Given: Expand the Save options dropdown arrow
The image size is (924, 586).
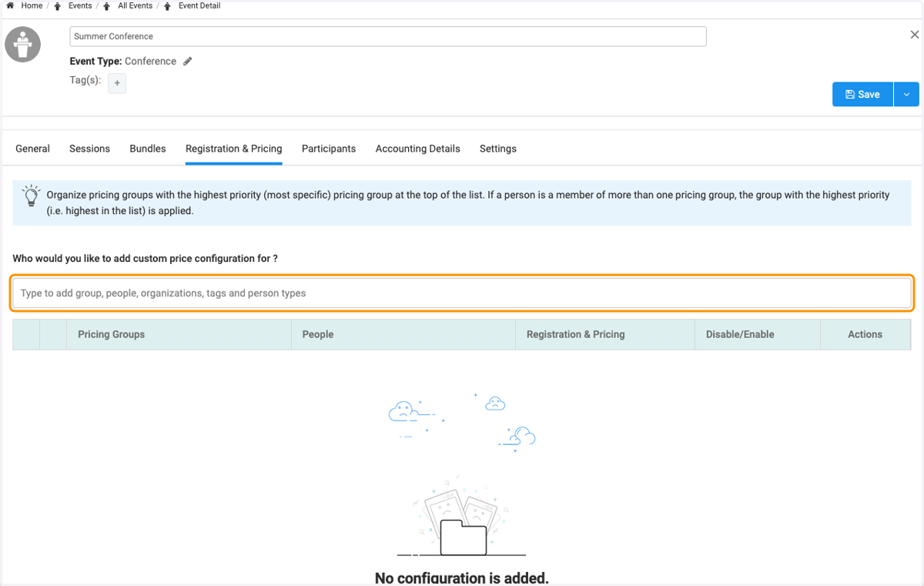Looking at the screenshot, I should pos(906,94).
